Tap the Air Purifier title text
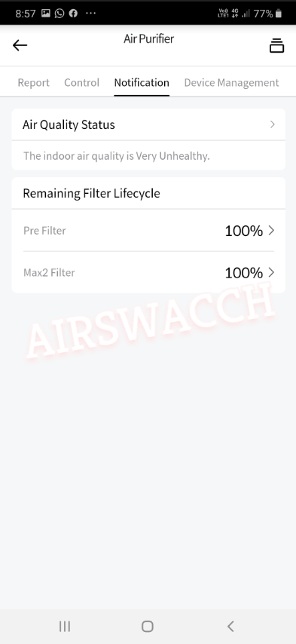This screenshot has width=296, height=644. (x=149, y=39)
